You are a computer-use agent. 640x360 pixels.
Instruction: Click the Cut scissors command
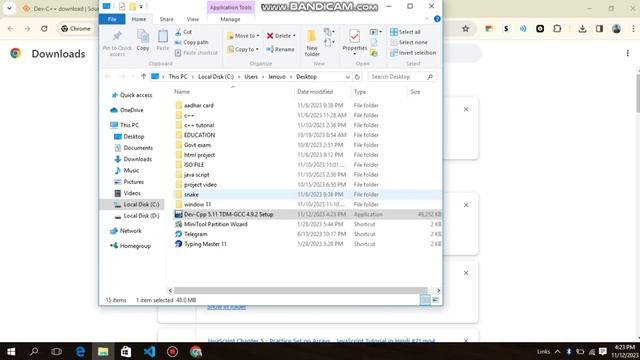click(183, 32)
